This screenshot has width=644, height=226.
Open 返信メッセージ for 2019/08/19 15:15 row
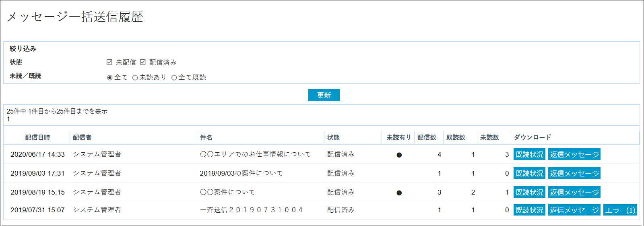tap(574, 192)
